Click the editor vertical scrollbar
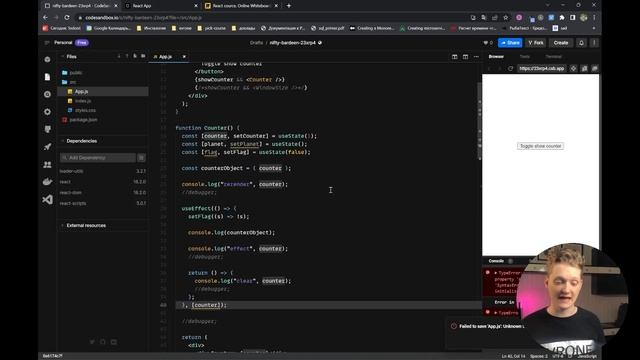 480,120
